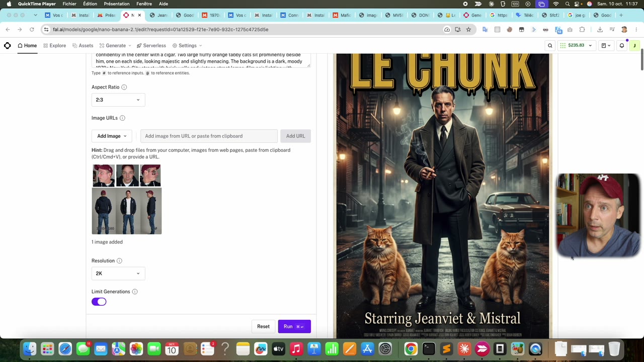Open the Calendar app from the Dock
Viewport: 644px width, 362px height.
[x=172, y=348]
